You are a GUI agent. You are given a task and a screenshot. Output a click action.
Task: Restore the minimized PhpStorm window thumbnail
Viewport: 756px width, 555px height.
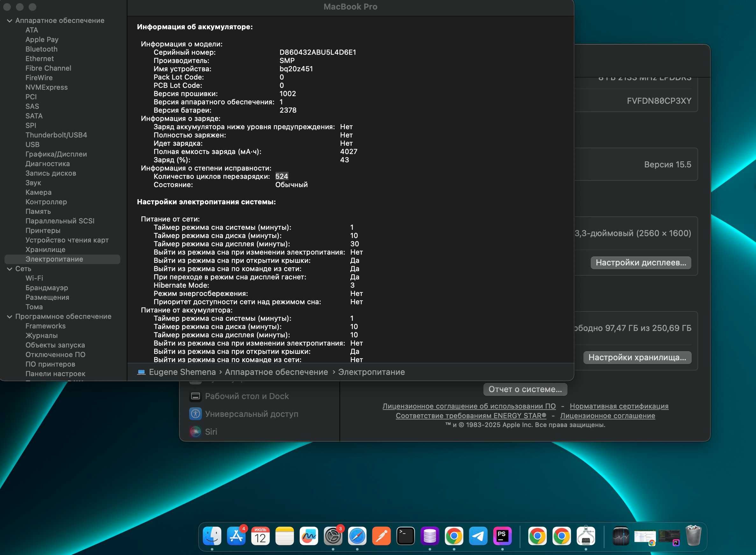tap(670, 537)
